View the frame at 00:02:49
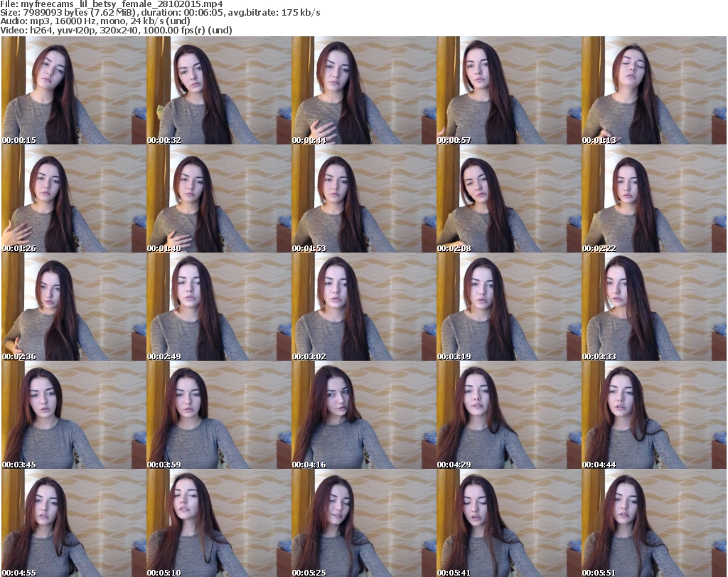This screenshot has width=728, height=577. (219, 307)
